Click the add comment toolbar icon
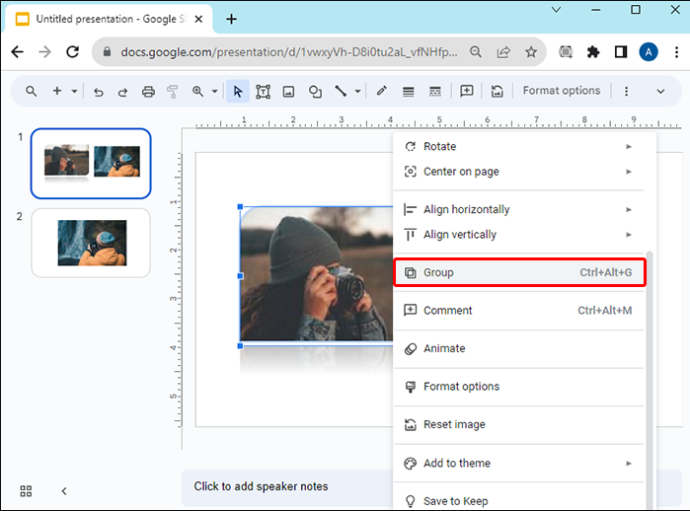 pos(466,91)
